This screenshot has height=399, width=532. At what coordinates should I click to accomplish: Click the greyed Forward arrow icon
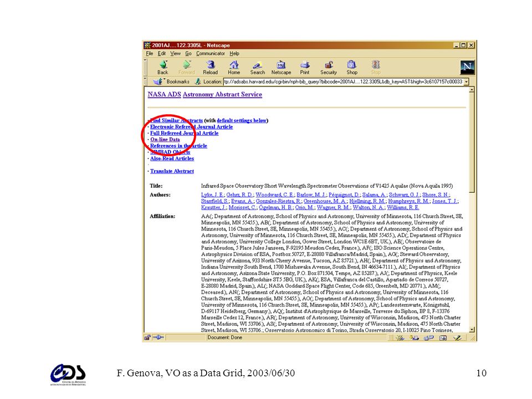tap(187, 64)
